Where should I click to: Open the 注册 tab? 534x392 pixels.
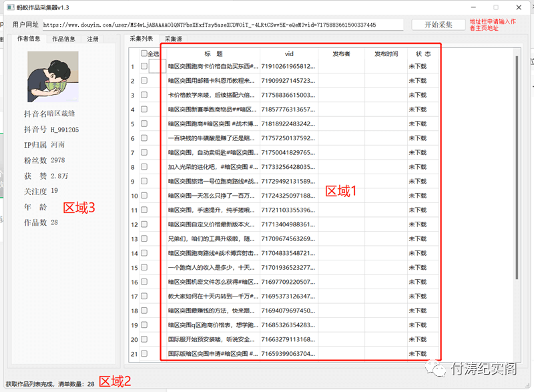[x=93, y=39]
